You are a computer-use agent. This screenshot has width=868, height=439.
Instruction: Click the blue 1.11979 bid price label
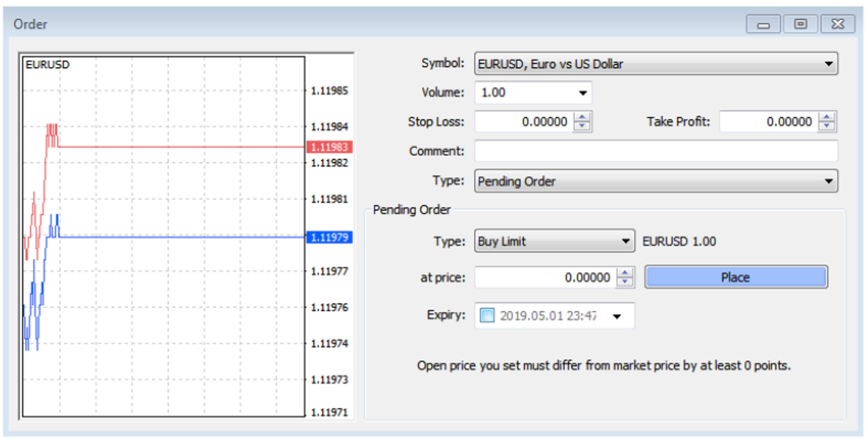329,238
